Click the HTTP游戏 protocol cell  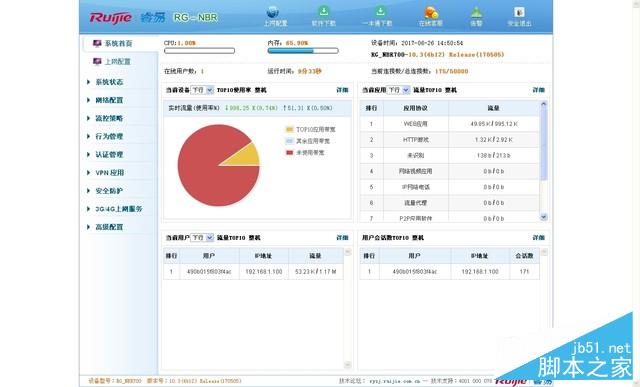[416, 140]
